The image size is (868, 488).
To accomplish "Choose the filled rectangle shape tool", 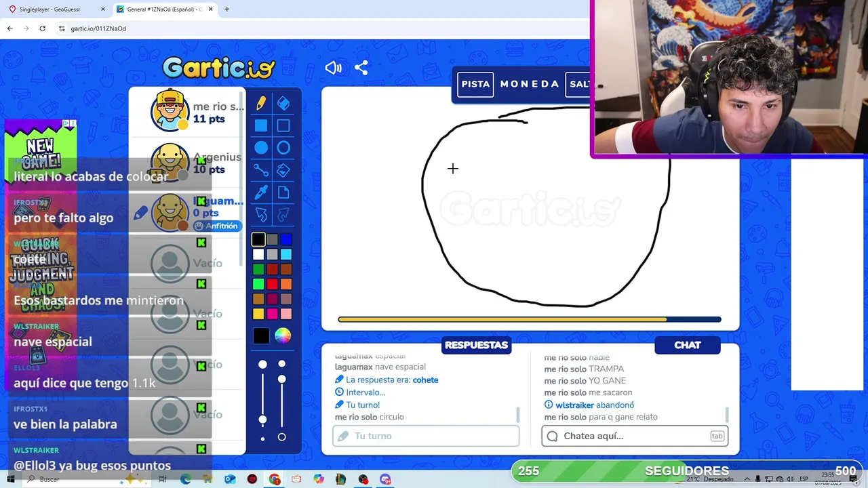I will [x=261, y=125].
